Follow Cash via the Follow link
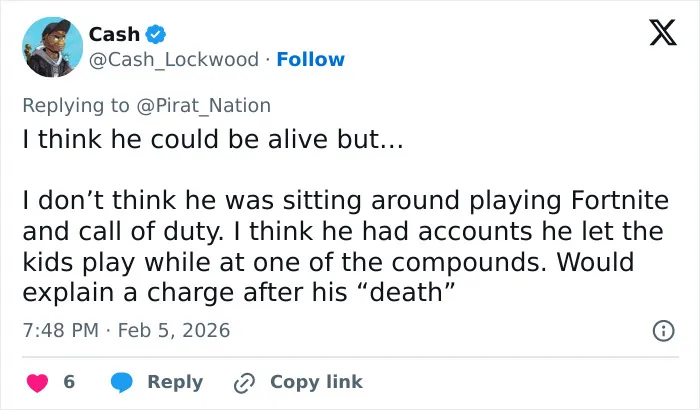This screenshot has width=700, height=410. (x=311, y=59)
